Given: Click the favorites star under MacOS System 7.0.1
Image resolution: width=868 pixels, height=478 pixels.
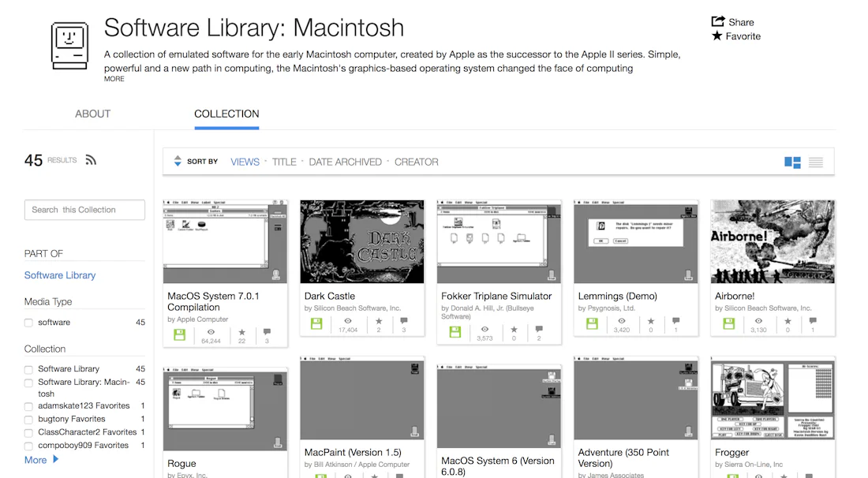Looking at the screenshot, I should click(242, 332).
